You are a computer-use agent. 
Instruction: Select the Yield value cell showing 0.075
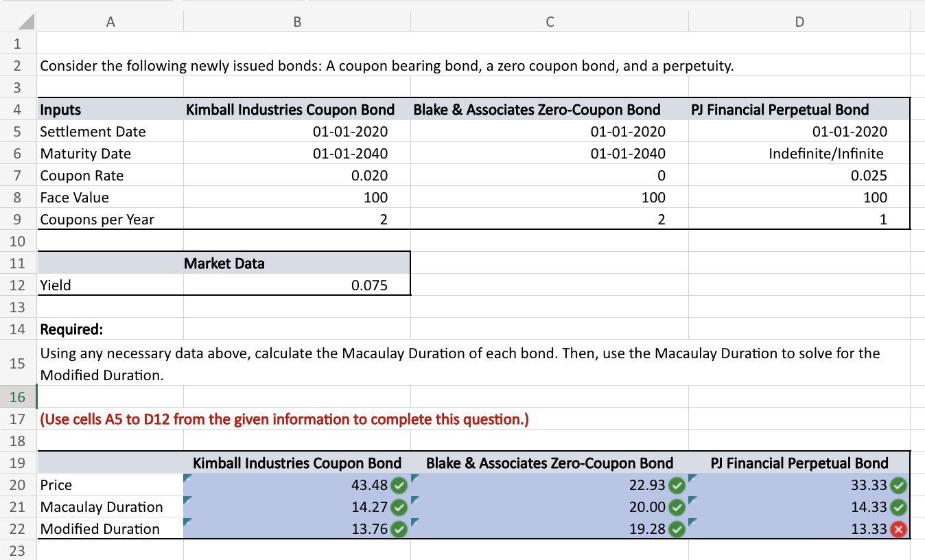click(296, 285)
